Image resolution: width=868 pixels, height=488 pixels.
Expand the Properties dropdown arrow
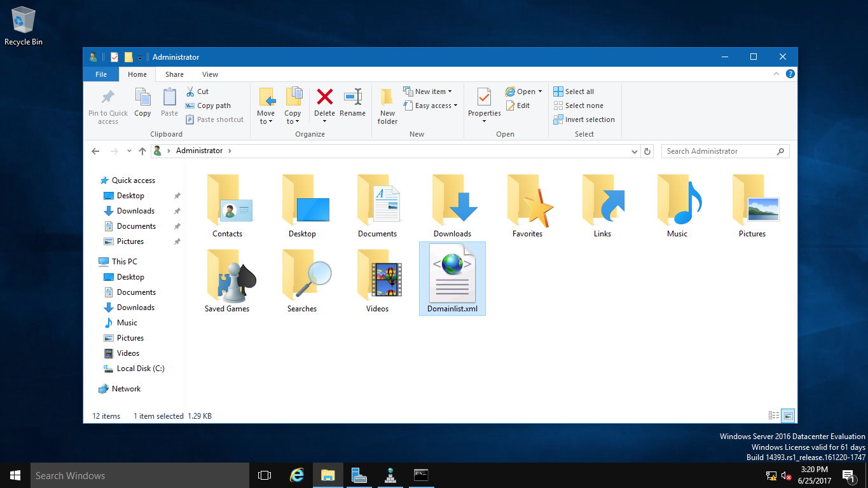click(485, 121)
